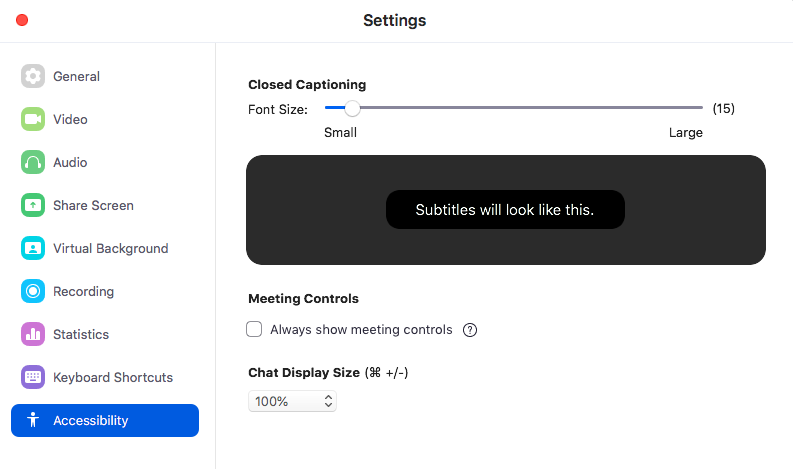793x469 pixels.
Task: Click the Share Screen icon
Action: pyautogui.click(x=33, y=206)
